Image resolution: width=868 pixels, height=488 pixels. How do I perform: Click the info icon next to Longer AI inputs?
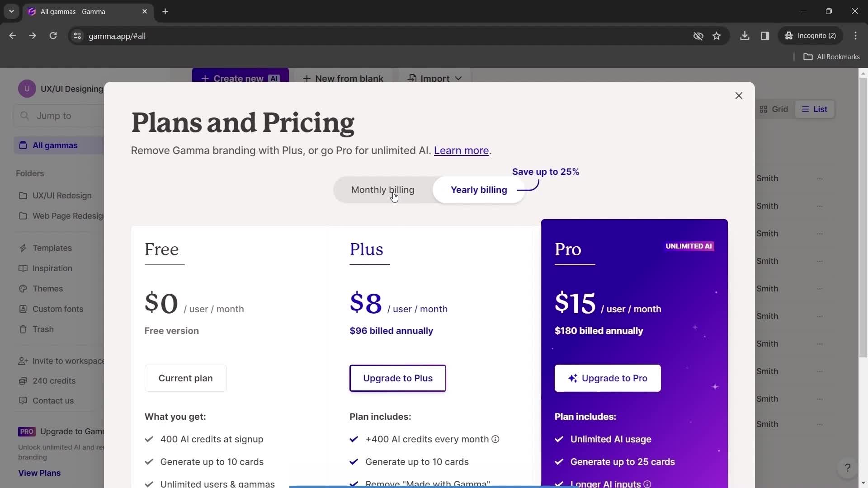647,484
